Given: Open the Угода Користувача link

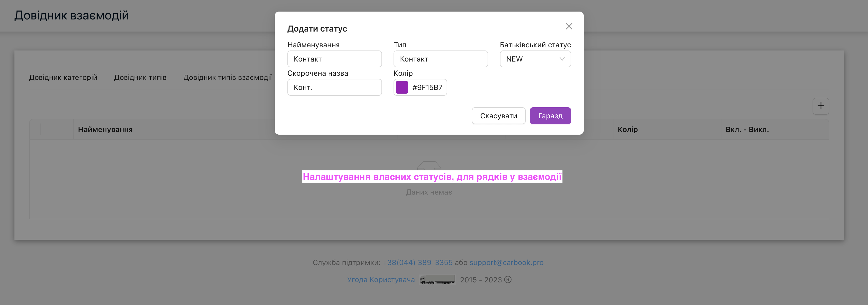Looking at the screenshot, I should pos(381,280).
